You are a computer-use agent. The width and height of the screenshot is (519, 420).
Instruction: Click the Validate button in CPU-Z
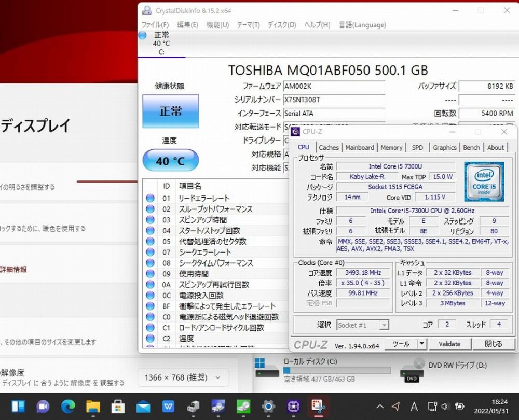(449, 344)
